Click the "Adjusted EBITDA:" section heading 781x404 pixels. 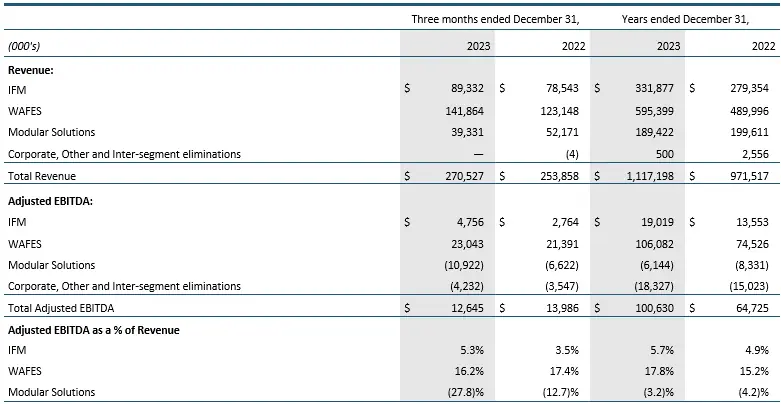(52, 200)
